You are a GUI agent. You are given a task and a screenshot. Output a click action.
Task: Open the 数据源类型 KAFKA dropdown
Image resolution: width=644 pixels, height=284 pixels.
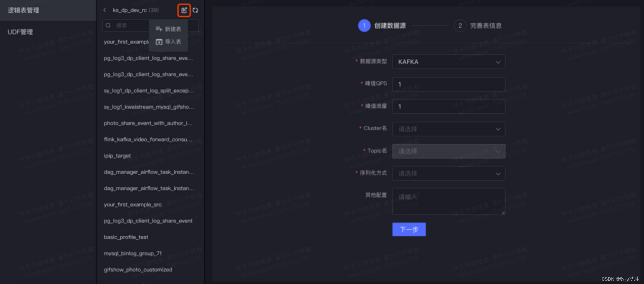pos(449,62)
